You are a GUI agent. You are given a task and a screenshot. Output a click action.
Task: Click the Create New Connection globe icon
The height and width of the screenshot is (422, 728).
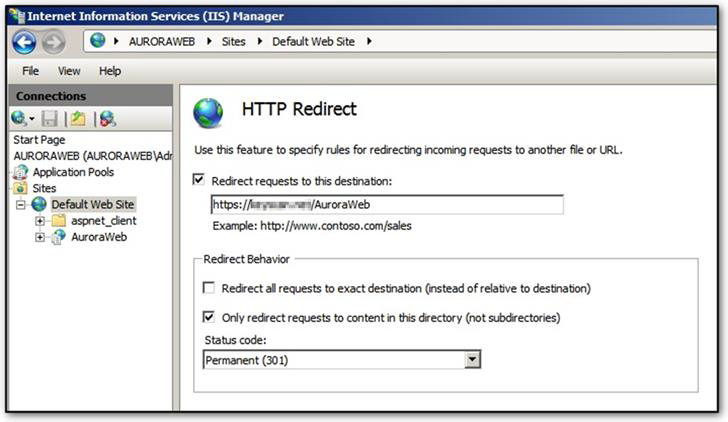pos(20,119)
